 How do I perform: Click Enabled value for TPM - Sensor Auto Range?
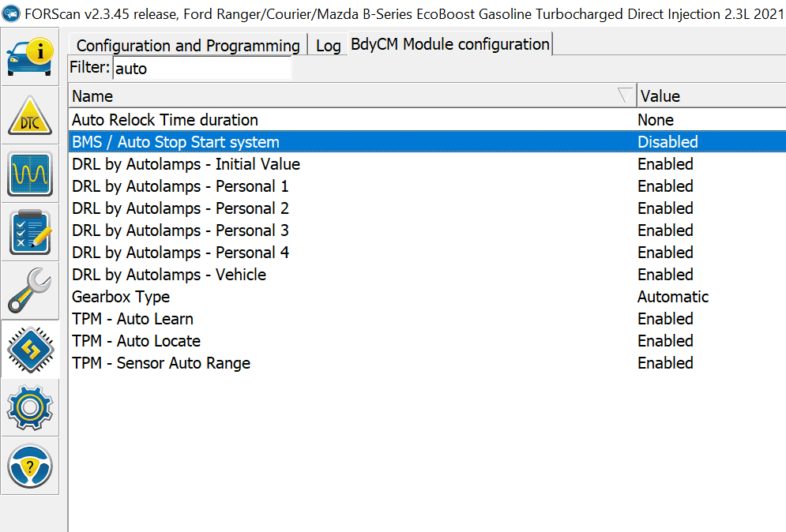665,362
